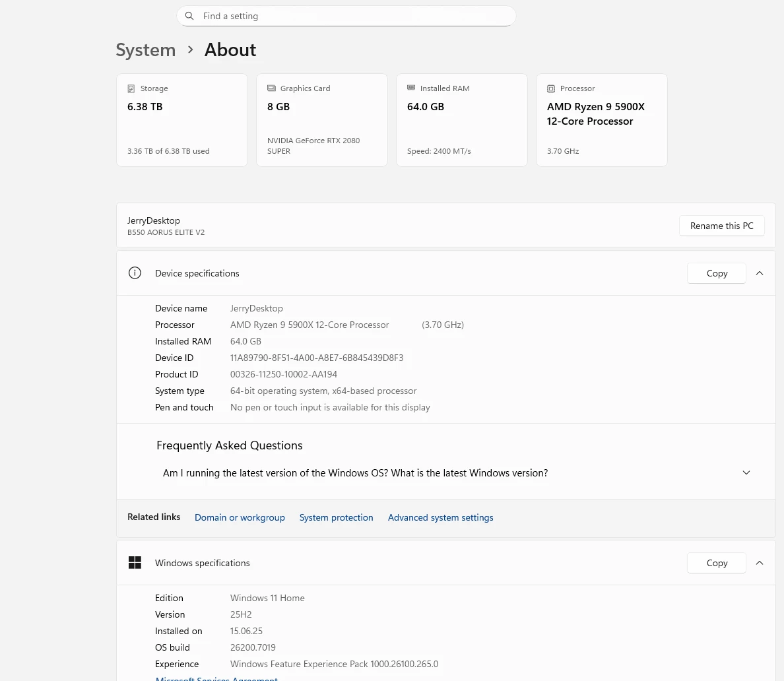Focus the Find a setting search box

[346, 16]
